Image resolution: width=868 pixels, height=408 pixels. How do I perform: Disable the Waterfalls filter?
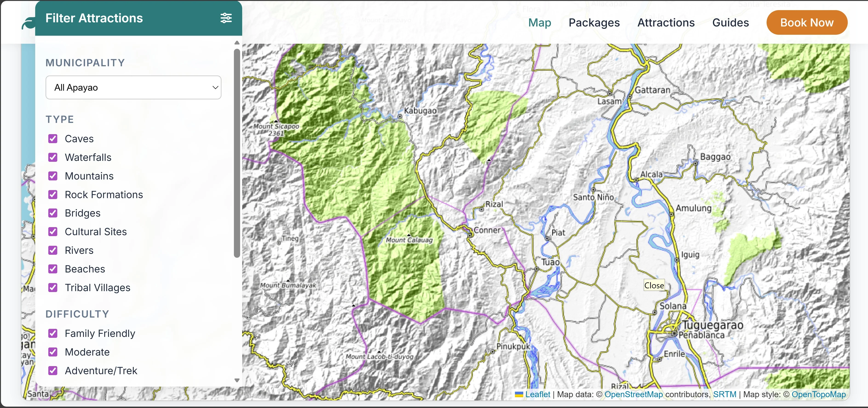pyautogui.click(x=53, y=157)
